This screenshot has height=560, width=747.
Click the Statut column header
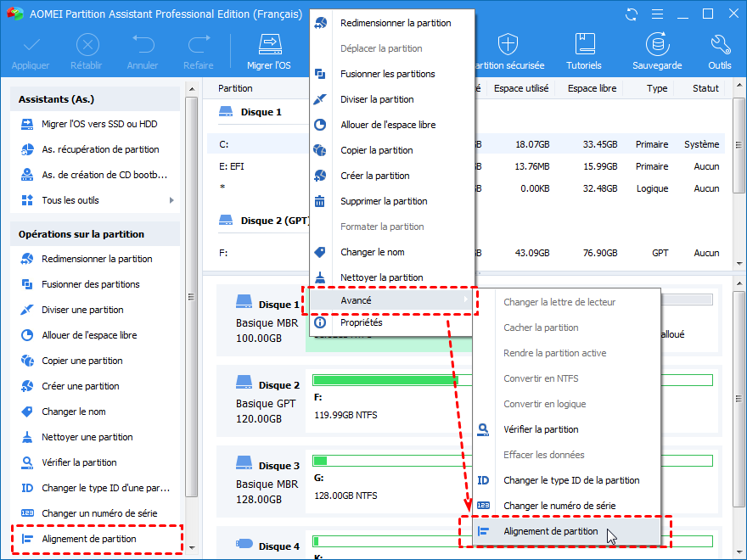click(705, 88)
